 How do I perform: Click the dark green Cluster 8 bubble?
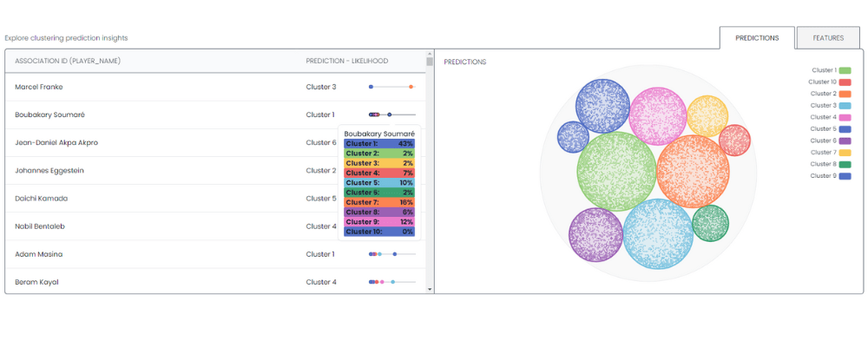(710, 223)
